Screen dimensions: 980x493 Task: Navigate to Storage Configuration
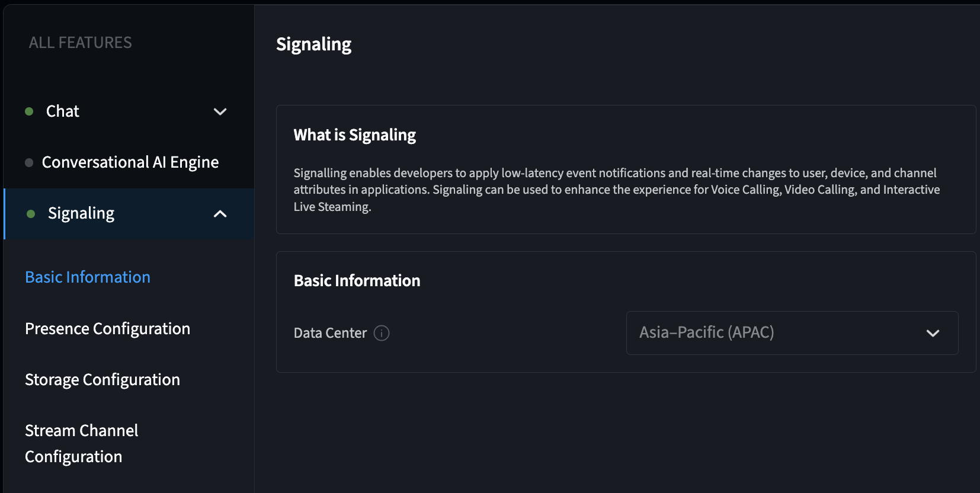[x=103, y=380]
